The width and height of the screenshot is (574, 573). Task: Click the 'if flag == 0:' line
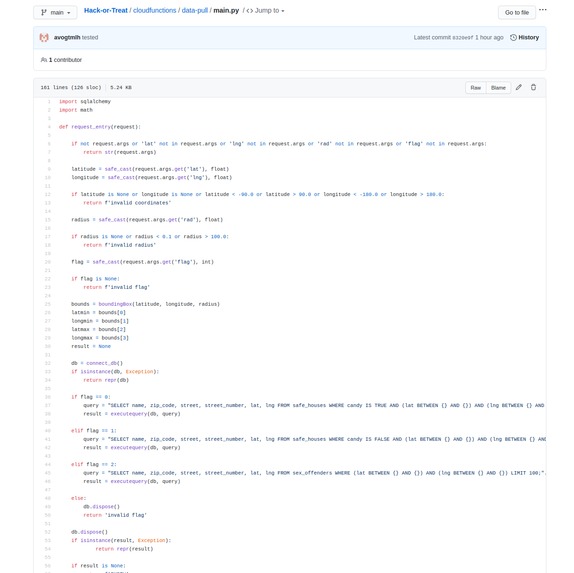point(91,397)
